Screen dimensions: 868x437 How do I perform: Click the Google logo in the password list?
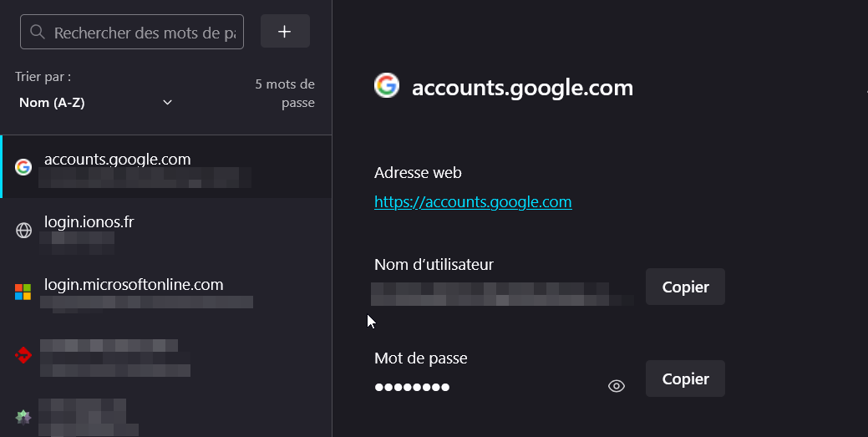point(23,167)
